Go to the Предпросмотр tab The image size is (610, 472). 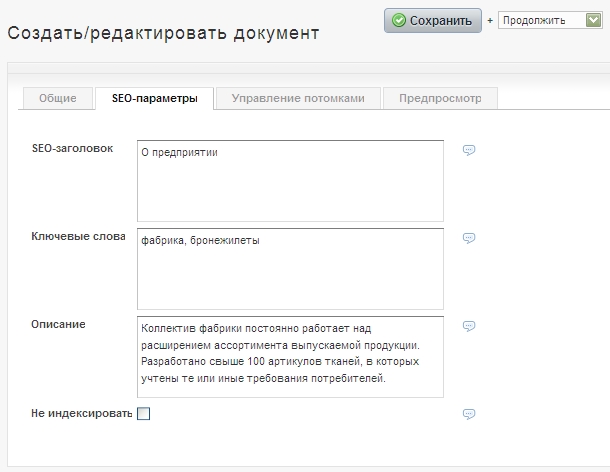[x=440, y=98]
